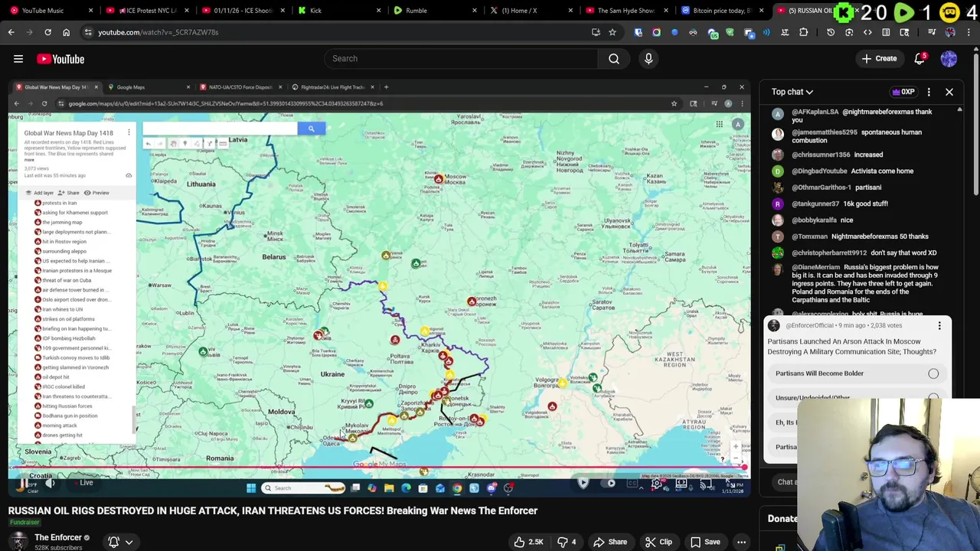Like the video with thumbs up
This screenshot has width=980, height=551.
pyautogui.click(x=528, y=542)
